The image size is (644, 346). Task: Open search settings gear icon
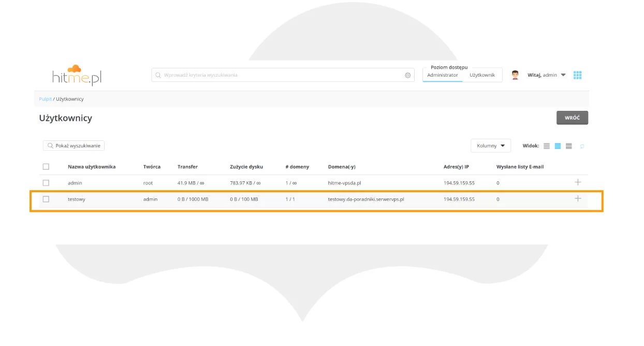tap(408, 75)
